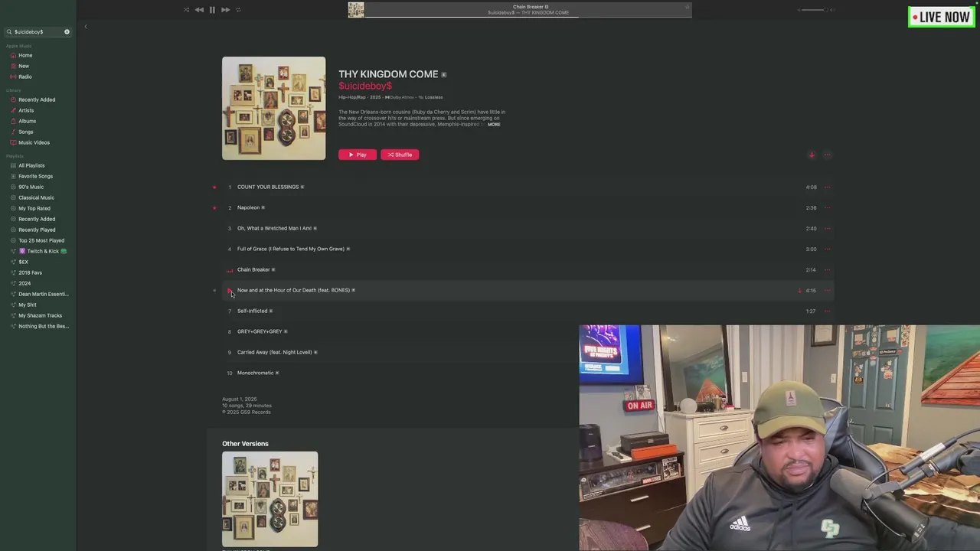Toggle repeat mode in the top bar

coord(238,10)
